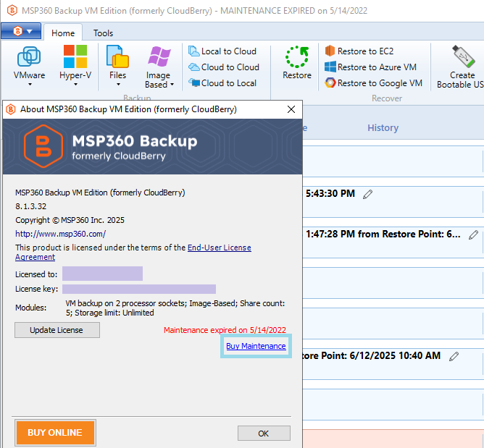
Task: Start a Local to Cloud backup
Action: tap(222, 51)
